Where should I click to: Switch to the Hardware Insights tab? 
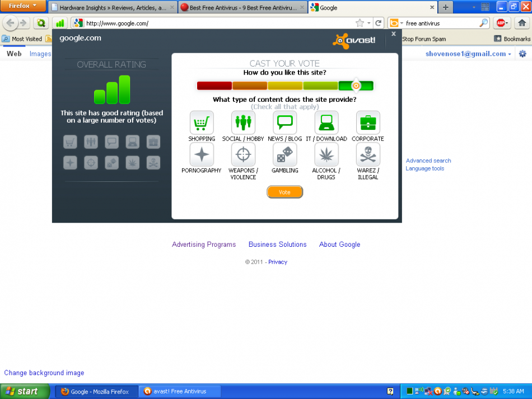[112, 8]
